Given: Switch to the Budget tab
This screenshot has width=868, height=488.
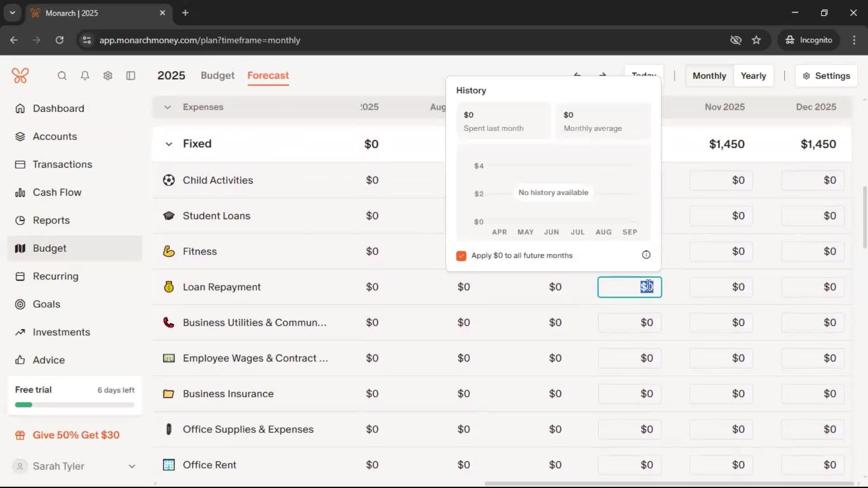Looking at the screenshot, I should tap(217, 75).
